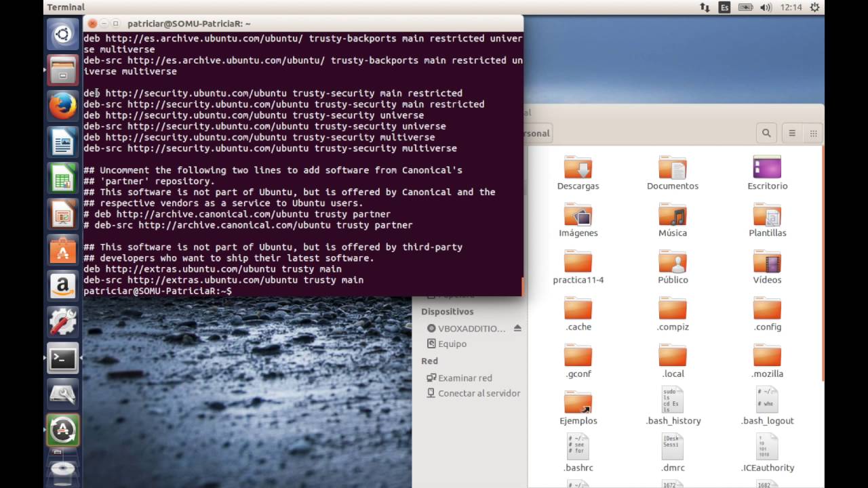Open the sound volume indicator
868x488 pixels.
pos(766,7)
